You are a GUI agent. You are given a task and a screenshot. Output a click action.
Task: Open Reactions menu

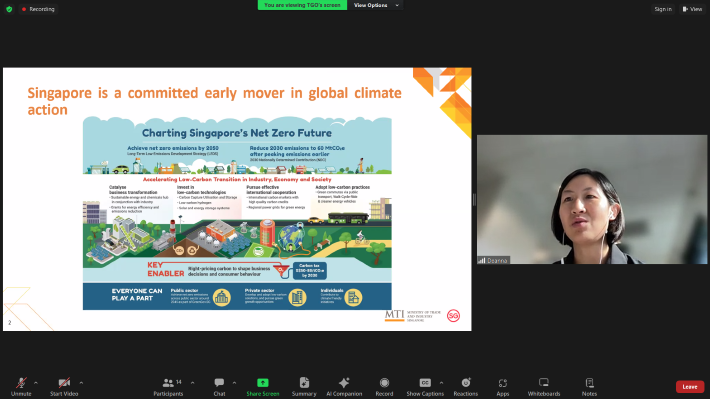point(465,387)
